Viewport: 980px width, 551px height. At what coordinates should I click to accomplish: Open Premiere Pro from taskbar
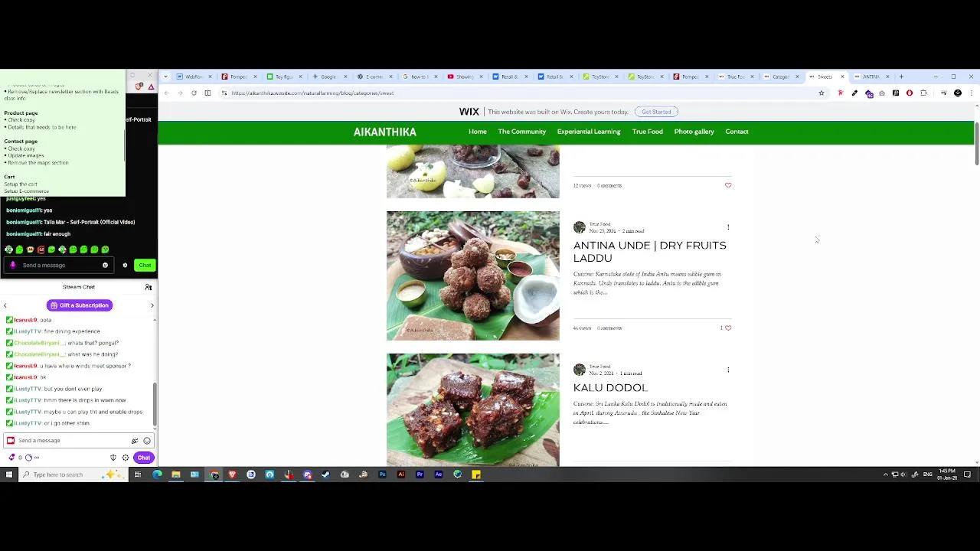pos(420,474)
